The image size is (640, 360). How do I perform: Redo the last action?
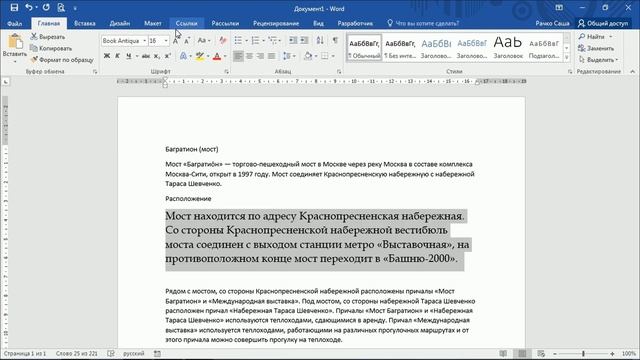pyautogui.click(x=46, y=8)
